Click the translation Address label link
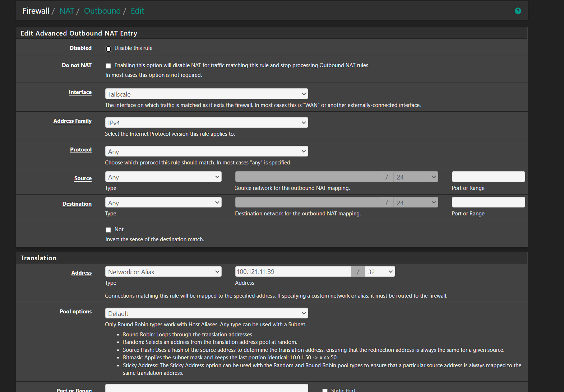Screen dimensions: 564x392 point(82,273)
